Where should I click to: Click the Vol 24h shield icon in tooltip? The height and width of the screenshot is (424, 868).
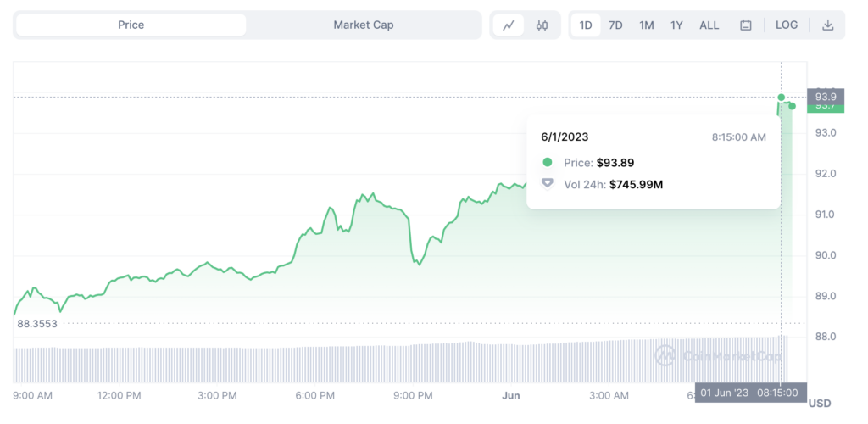548,183
